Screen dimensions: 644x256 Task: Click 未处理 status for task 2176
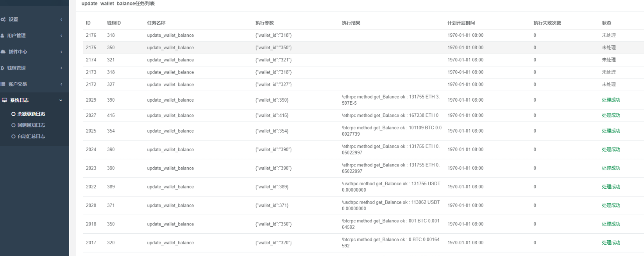click(608, 35)
